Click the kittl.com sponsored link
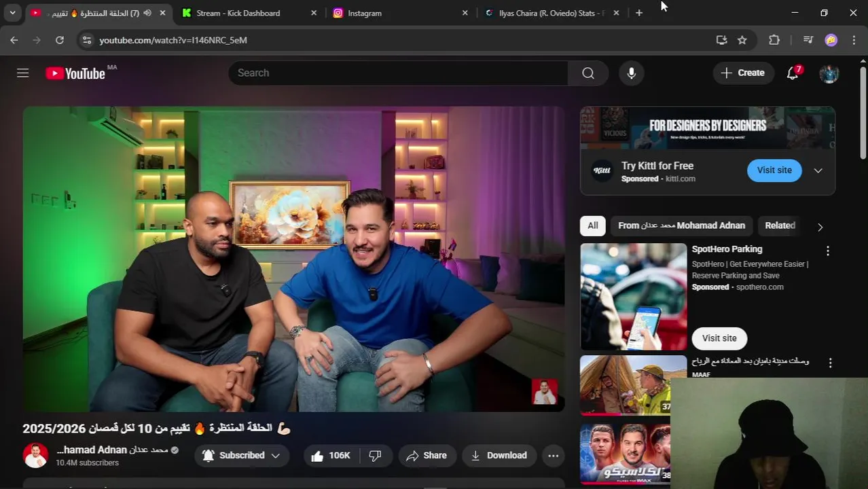 681,179
